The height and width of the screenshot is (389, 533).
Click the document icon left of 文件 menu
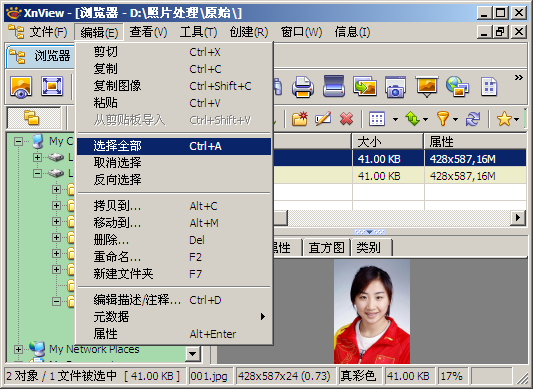click(16, 32)
